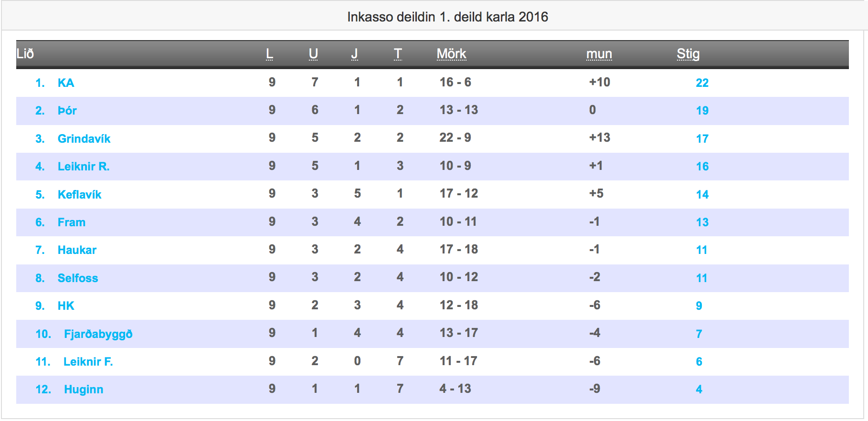Click the HK team name
Screen dimensions: 868x421
tap(66, 306)
